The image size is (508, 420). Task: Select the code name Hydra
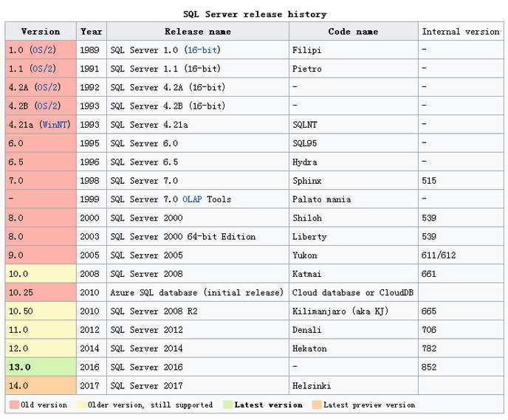pos(304,162)
